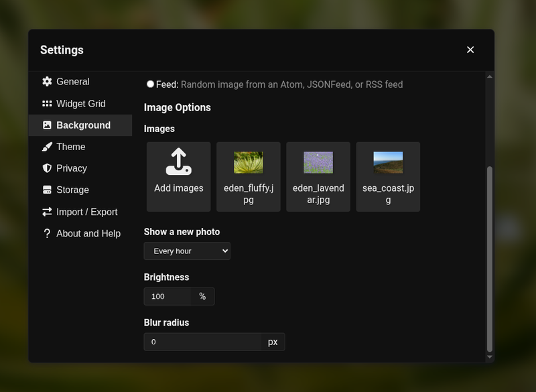Click the eden_lavendar.jpg file name
536x392 pixels.
pyautogui.click(x=318, y=194)
